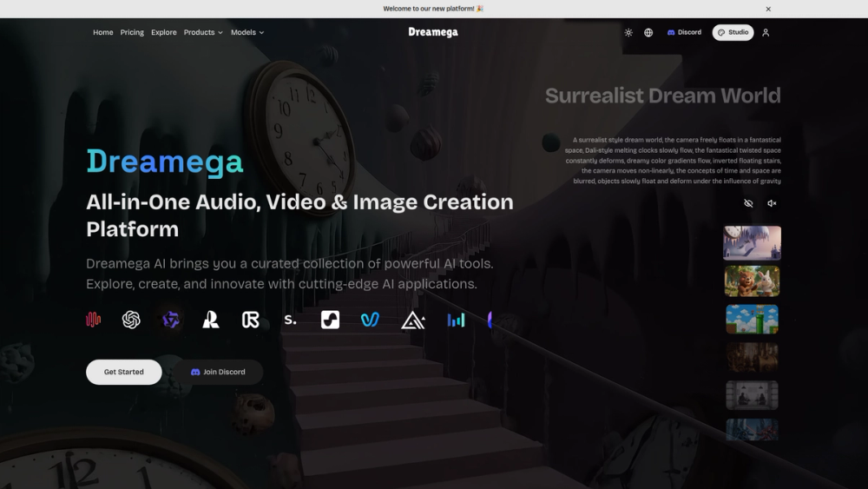Open the Pricing page link
Screen dimensions: 868x489
pyautogui.click(x=132, y=33)
